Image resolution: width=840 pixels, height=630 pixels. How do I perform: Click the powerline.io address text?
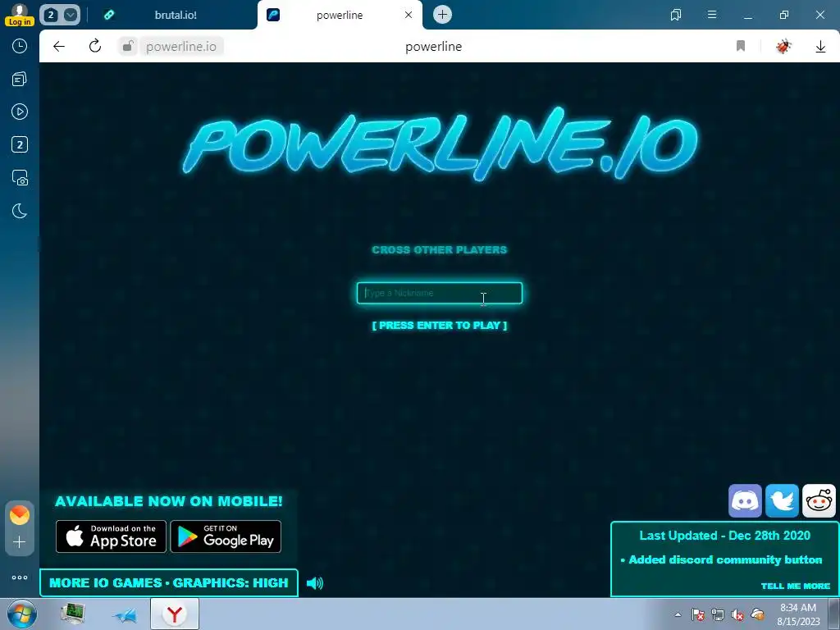(x=181, y=47)
